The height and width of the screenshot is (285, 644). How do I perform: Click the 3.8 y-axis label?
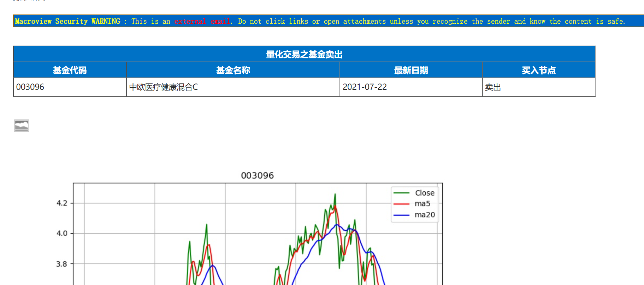62,264
